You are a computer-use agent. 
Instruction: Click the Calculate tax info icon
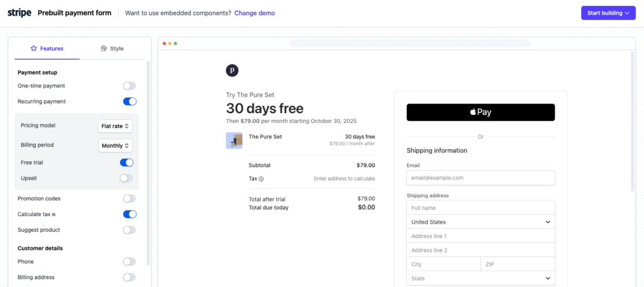coord(53,215)
